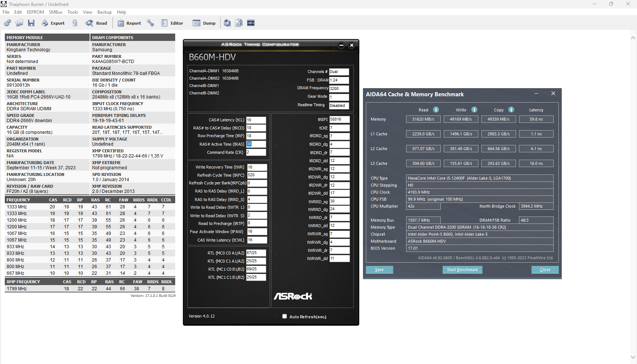This screenshot has height=364, width=637.
Task: Click the open folder icon in toolbar
Action: 19,23
